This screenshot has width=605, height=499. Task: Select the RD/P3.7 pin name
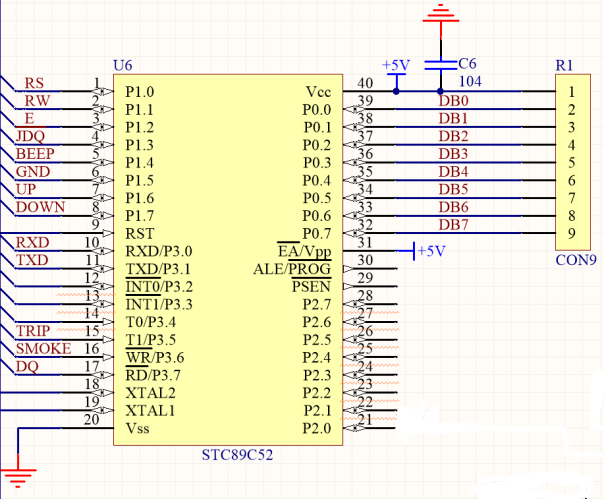[153, 375]
